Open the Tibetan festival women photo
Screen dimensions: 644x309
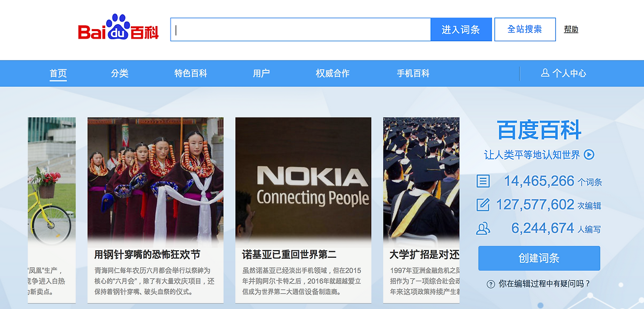(155, 181)
